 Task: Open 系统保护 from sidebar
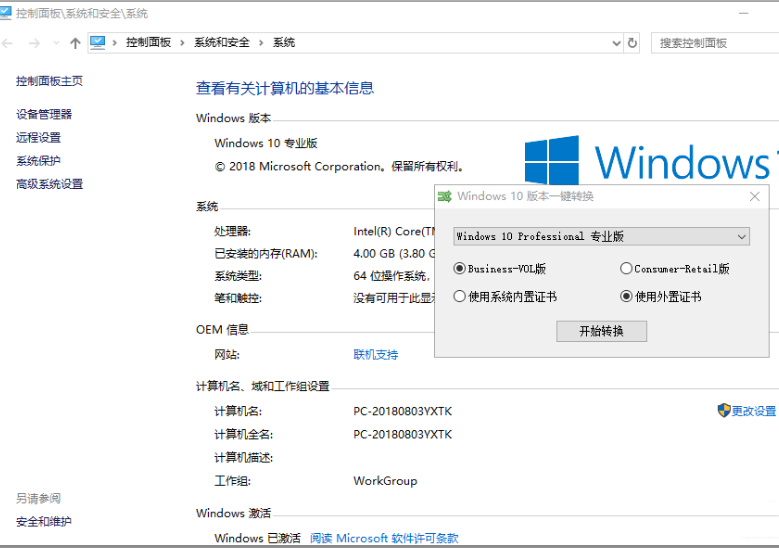point(38,161)
